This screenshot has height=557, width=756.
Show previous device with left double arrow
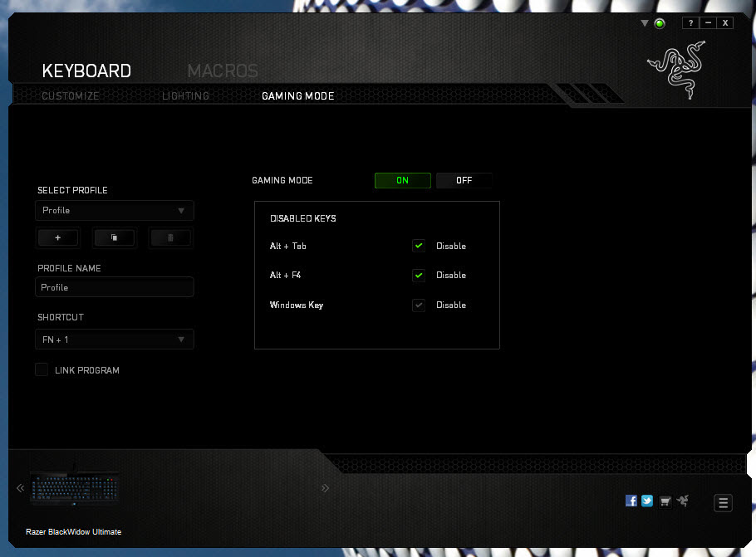tap(20, 488)
